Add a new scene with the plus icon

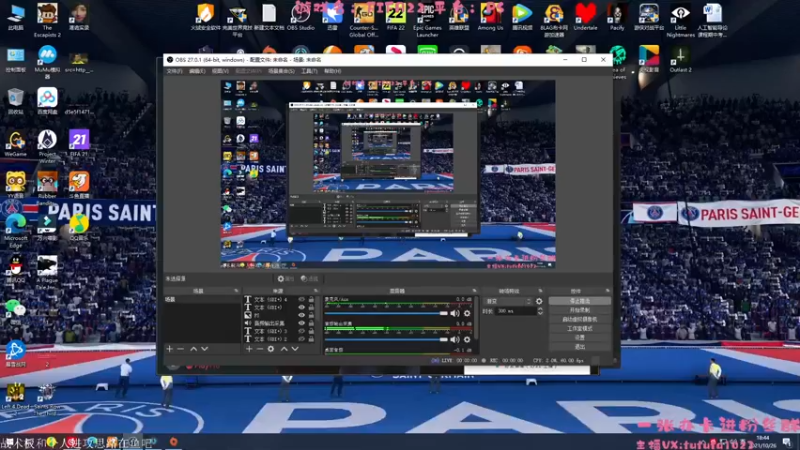pyautogui.click(x=169, y=349)
